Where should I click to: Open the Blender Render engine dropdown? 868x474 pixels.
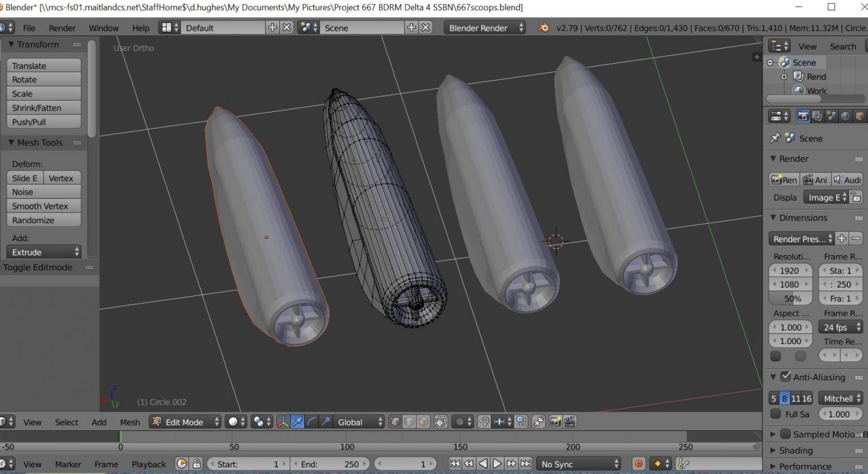pyautogui.click(x=485, y=28)
